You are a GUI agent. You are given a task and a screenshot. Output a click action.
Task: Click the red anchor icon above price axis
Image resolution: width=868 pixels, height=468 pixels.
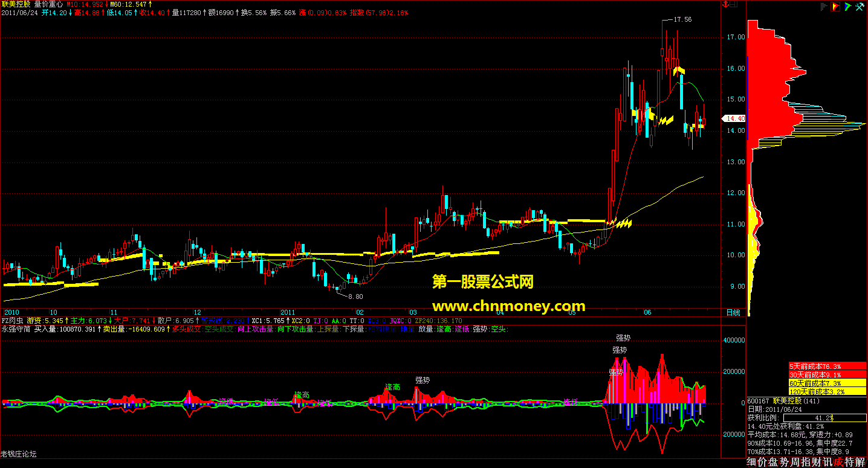[727, 4]
